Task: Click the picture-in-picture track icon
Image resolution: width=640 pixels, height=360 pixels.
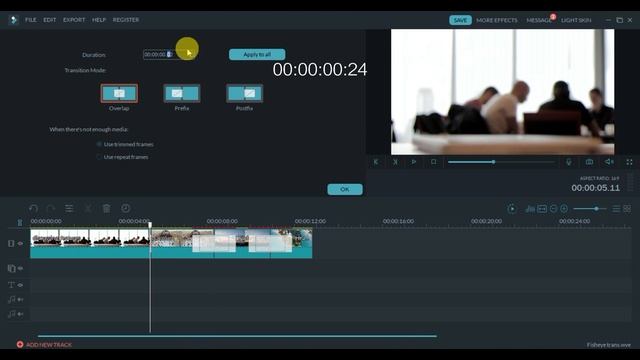Action: (11, 268)
